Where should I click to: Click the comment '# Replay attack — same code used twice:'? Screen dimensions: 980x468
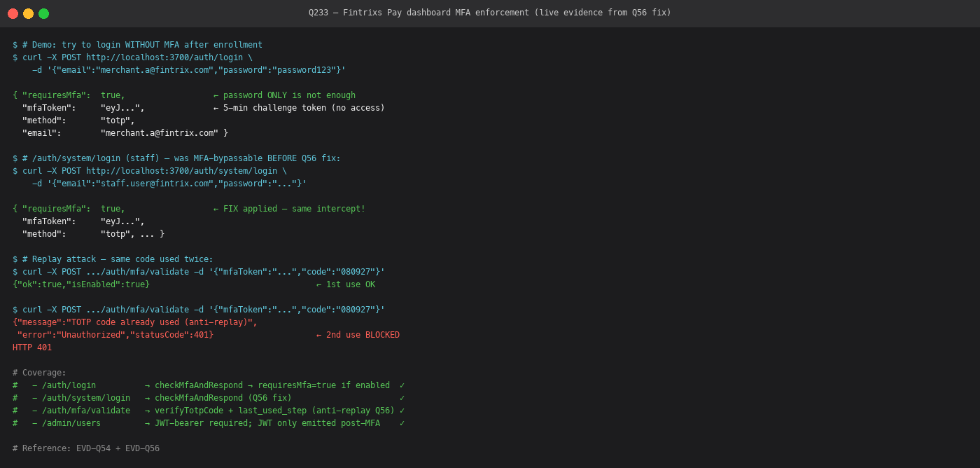click(118, 259)
